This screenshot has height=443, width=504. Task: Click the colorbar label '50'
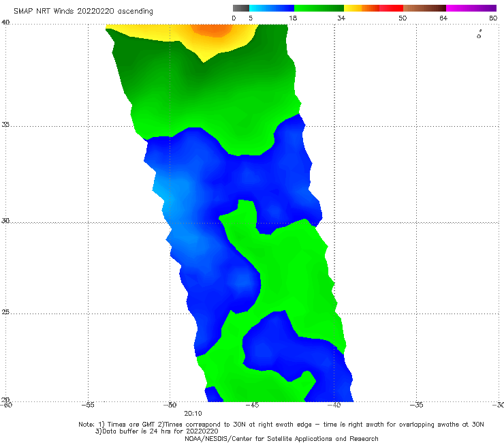coord(403,18)
